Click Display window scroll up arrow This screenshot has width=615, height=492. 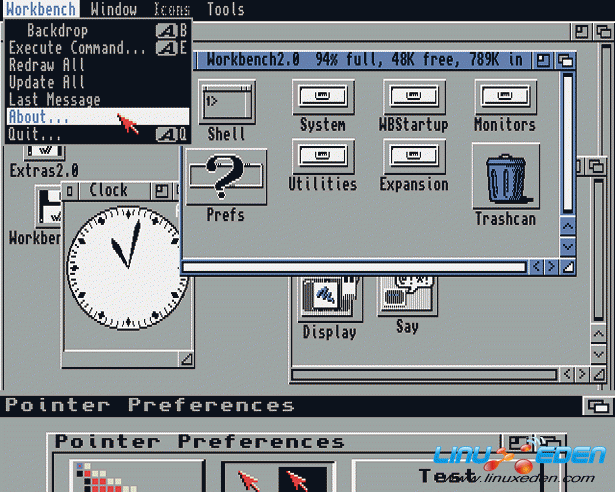tap(599, 334)
